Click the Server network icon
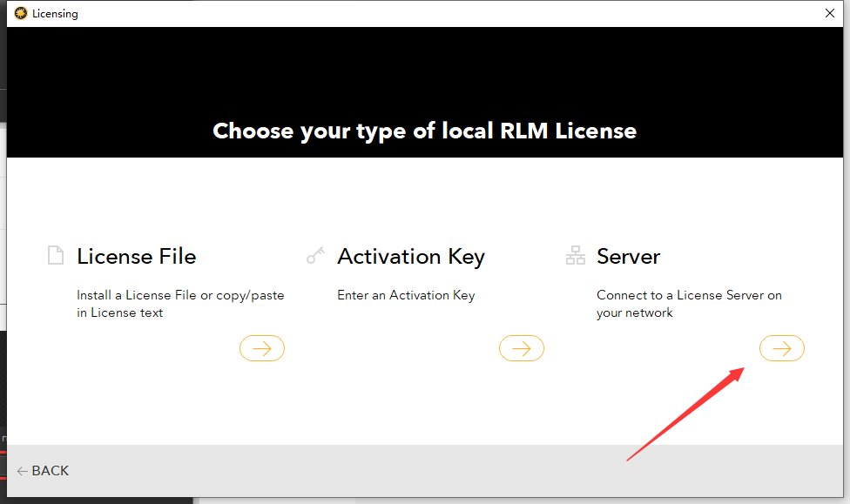Image resolution: width=850 pixels, height=504 pixels. (x=576, y=256)
